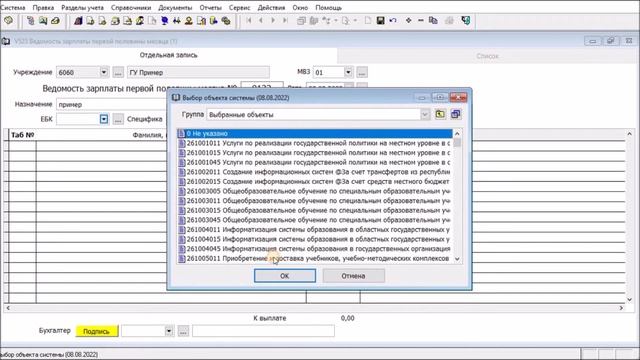Click the dark book icon in toolbar
The width and height of the screenshot is (640, 360).
click(x=78, y=20)
